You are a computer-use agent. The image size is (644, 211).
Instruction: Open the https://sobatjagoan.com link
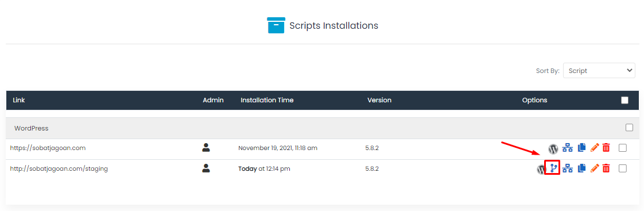point(48,148)
